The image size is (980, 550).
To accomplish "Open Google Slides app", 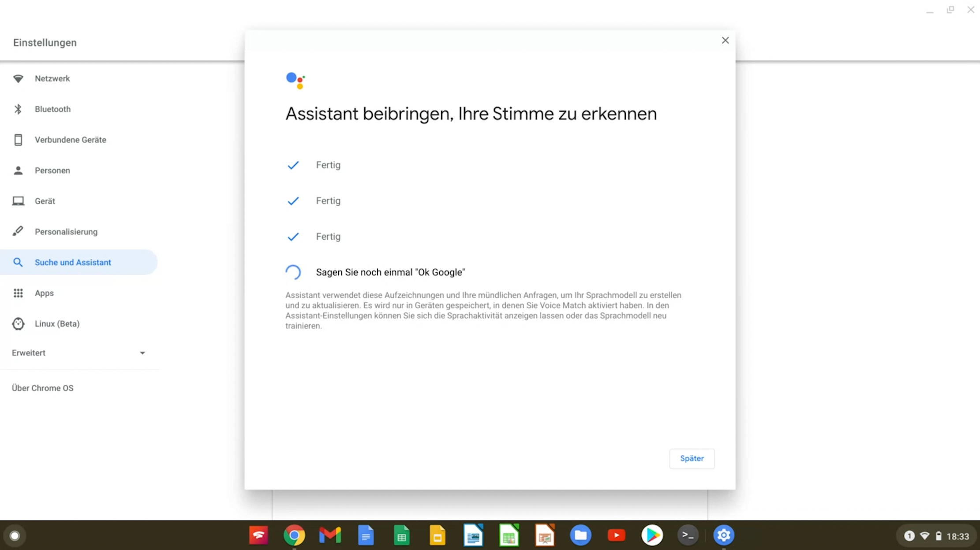I will tap(438, 535).
